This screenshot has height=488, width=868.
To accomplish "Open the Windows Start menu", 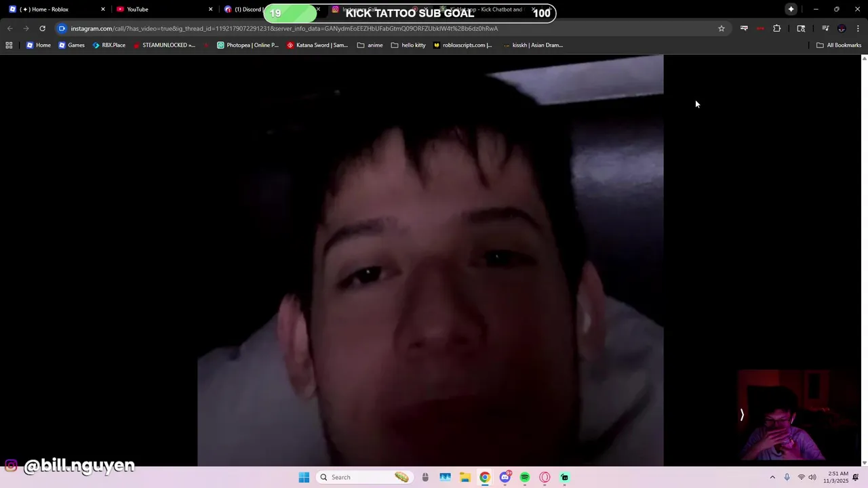I will (304, 477).
